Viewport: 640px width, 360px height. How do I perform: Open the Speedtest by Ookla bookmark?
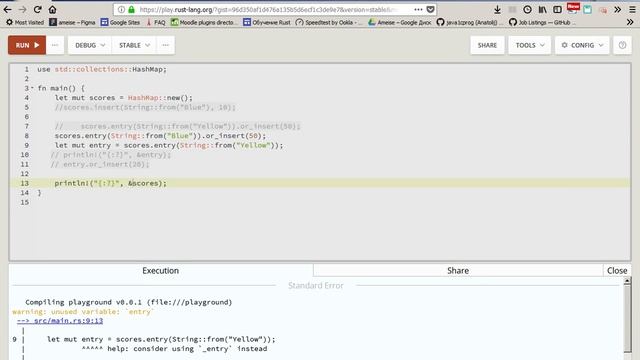click(x=329, y=22)
